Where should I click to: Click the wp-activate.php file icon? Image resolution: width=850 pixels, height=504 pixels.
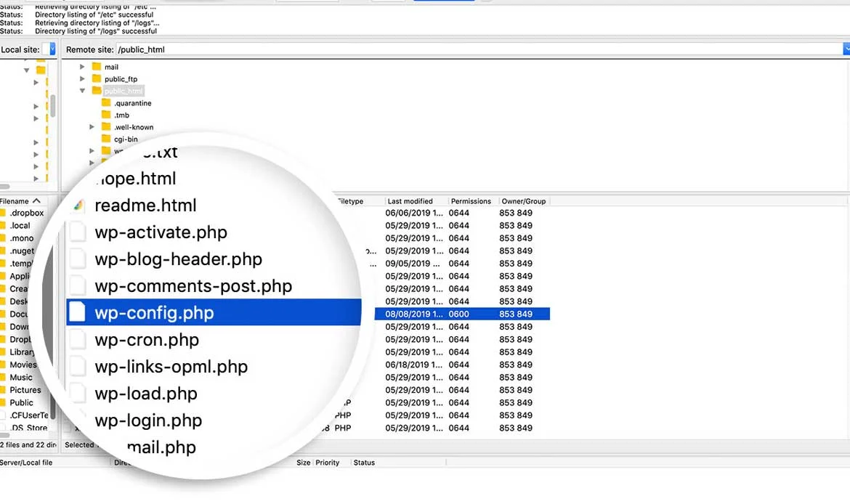[x=77, y=232]
